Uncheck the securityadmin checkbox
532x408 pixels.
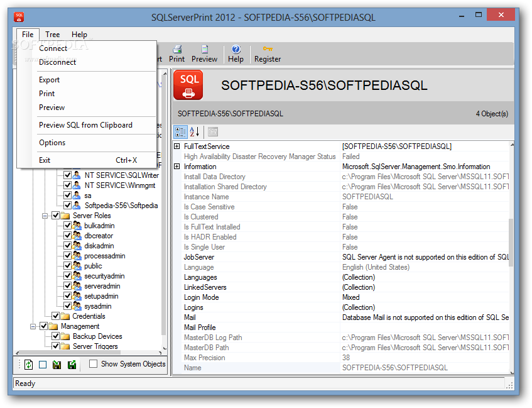[x=67, y=276]
